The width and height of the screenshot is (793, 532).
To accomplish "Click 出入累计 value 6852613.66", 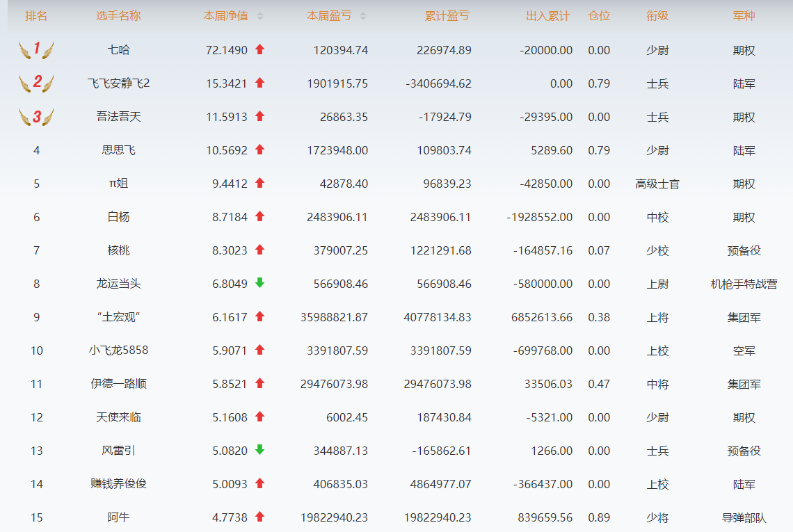I will pos(542,317).
